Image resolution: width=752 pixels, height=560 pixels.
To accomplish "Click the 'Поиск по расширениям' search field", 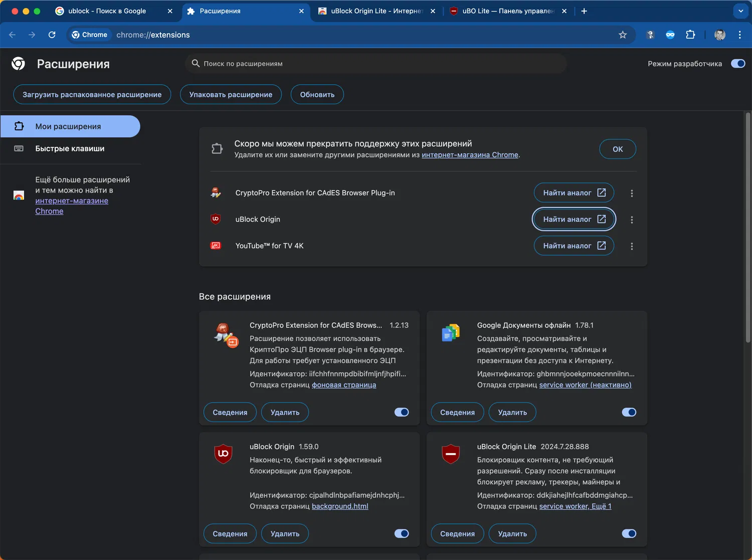I will (376, 64).
